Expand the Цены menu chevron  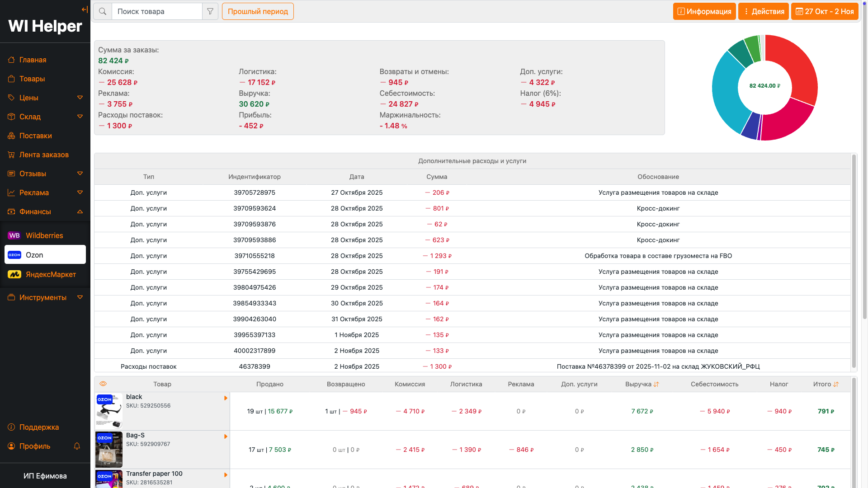[x=80, y=98]
